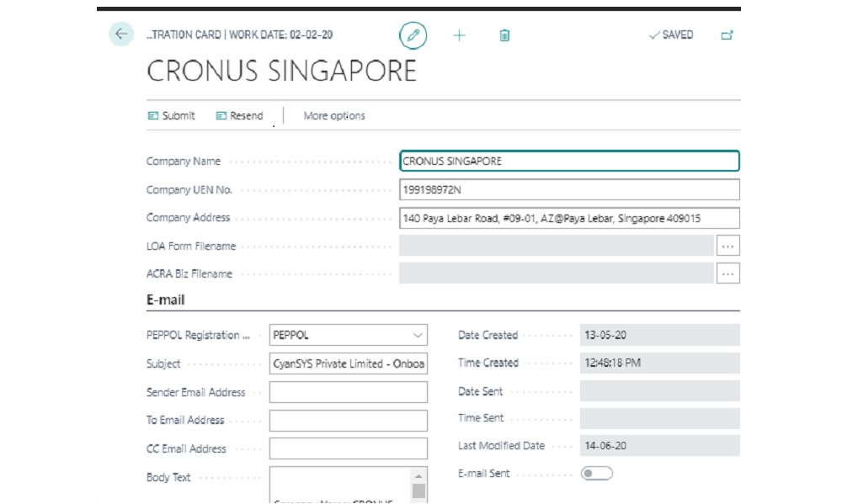This screenshot has width=842, height=504.
Task: Focus the CC Email Address field
Action: [x=349, y=448]
